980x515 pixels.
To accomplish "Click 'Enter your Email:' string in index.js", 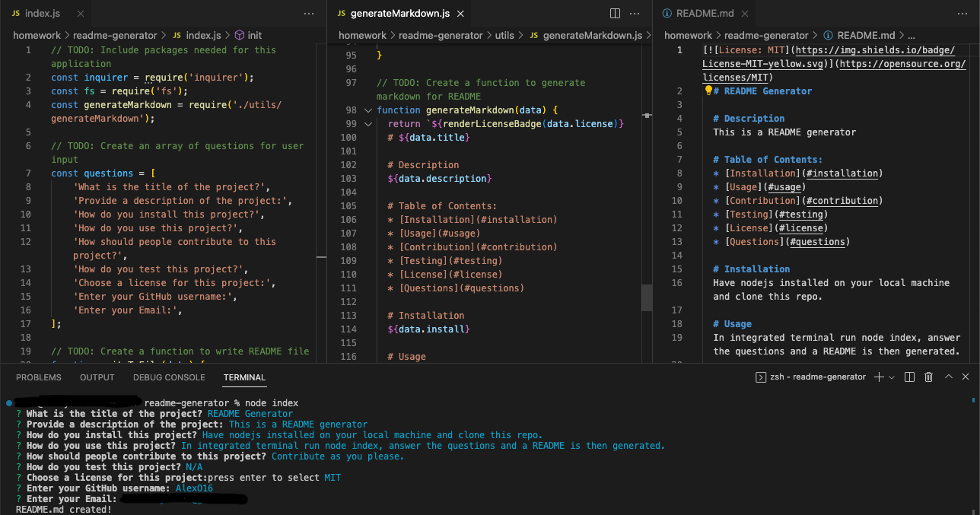I will [x=126, y=310].
